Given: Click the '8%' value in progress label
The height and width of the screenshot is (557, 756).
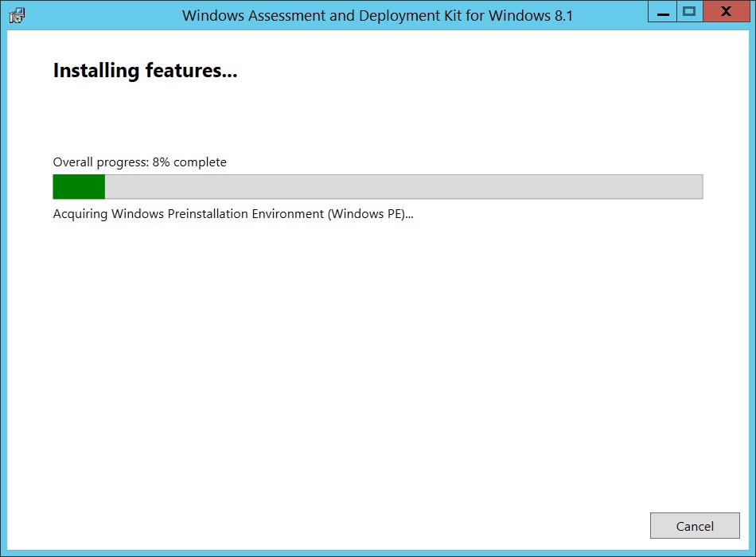Looking at the screenshot, I should 161,162.
